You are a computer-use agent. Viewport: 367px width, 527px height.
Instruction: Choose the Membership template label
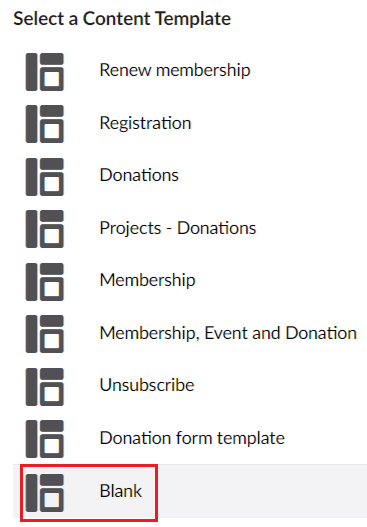[148, 280]
